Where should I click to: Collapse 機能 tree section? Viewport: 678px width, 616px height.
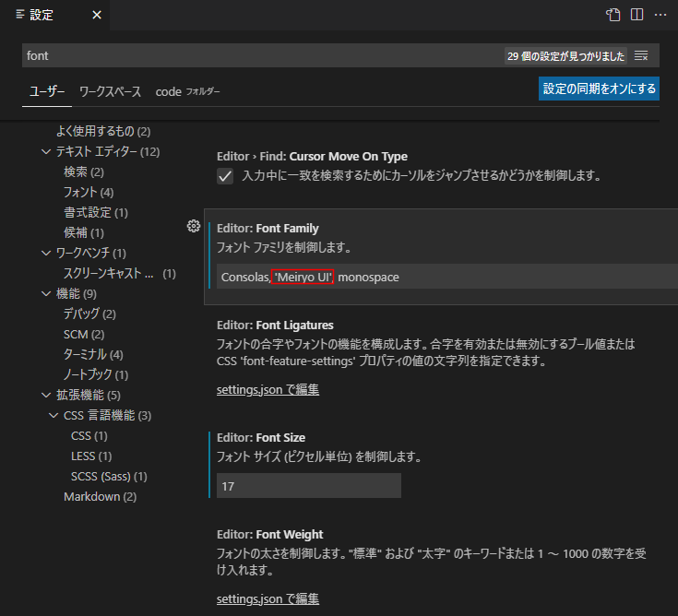click(x=46, y=293)
